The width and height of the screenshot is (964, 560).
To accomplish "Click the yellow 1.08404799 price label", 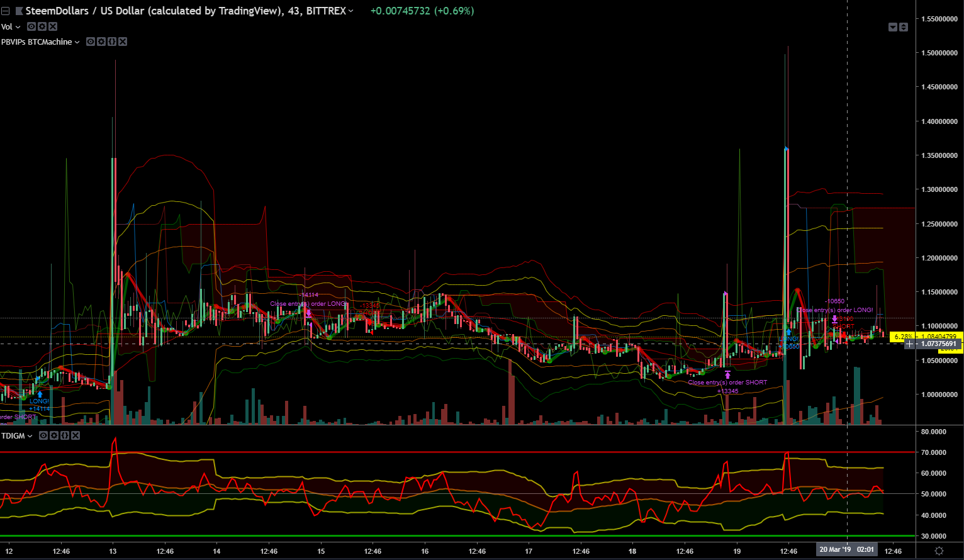I will [938, 337].
